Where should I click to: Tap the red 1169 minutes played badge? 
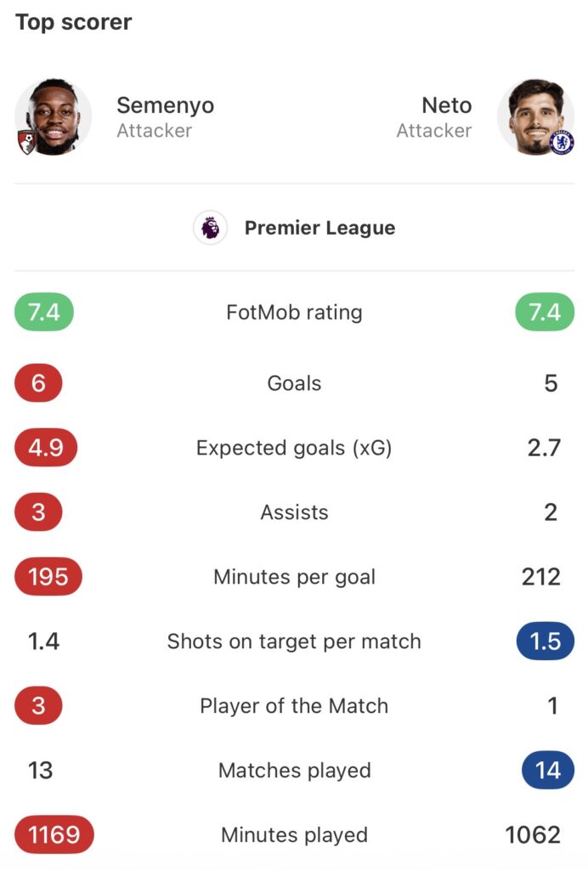pyautogui.click(x=54, y=835)
